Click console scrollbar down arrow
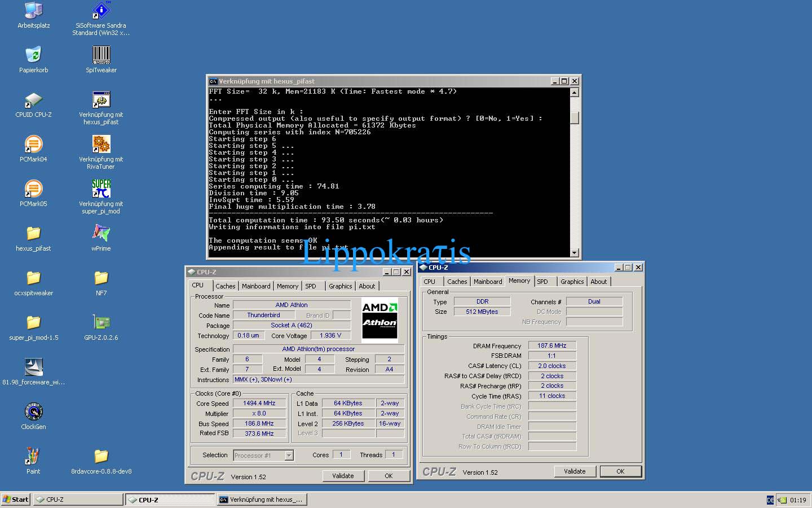Screen dimensions: 812x508 click(575, 253)
